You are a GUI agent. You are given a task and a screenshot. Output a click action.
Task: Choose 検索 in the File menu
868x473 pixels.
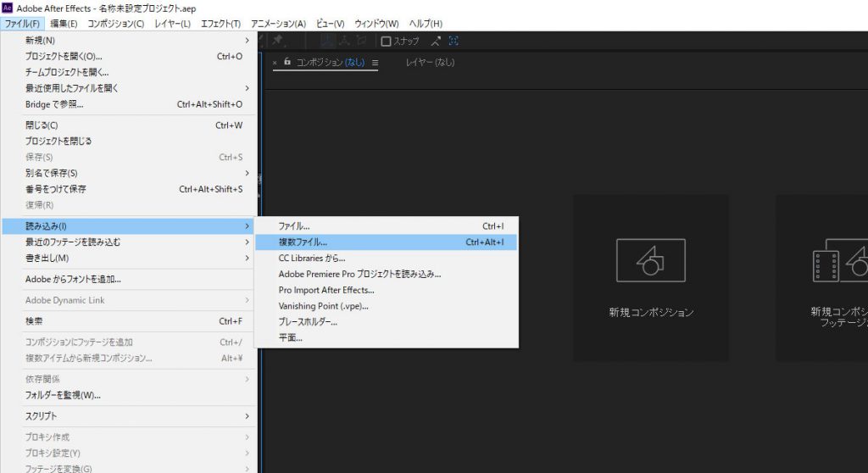[x=128, y=321]
